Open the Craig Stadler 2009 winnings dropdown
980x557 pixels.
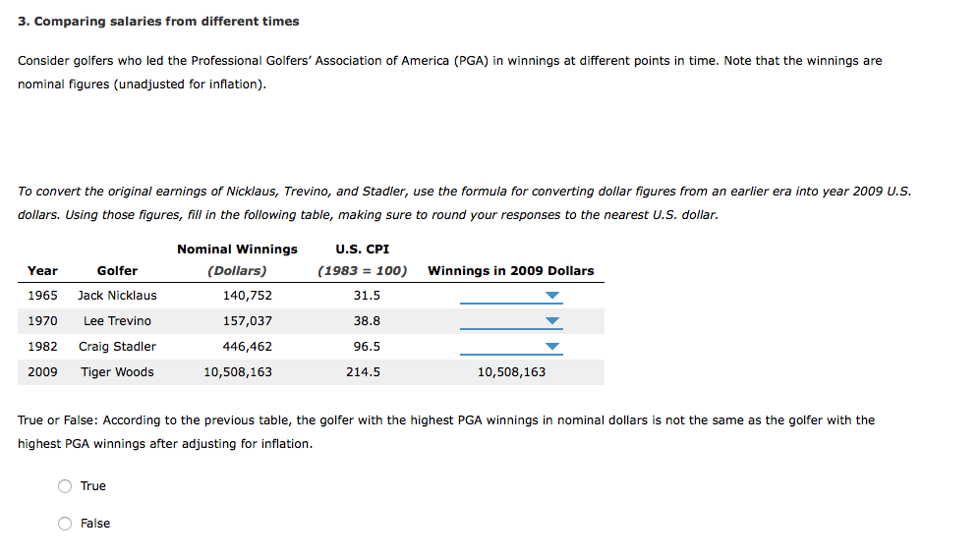coord(511,347)
